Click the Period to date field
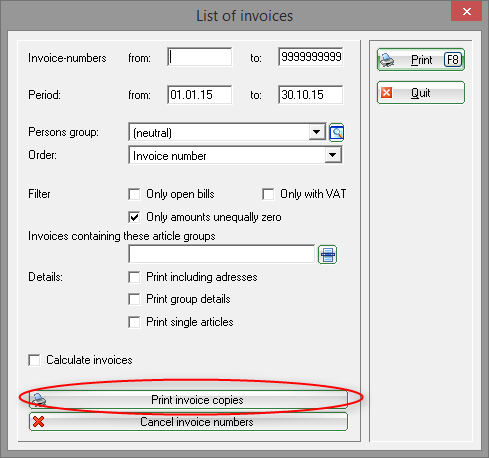489x458 pixels. [x=310, y=95]
